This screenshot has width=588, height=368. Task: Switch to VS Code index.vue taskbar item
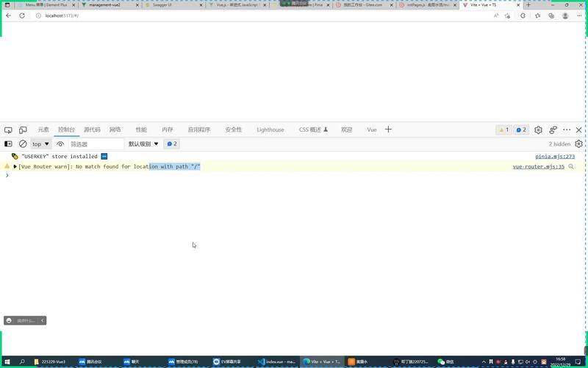[x=277, y=361]
